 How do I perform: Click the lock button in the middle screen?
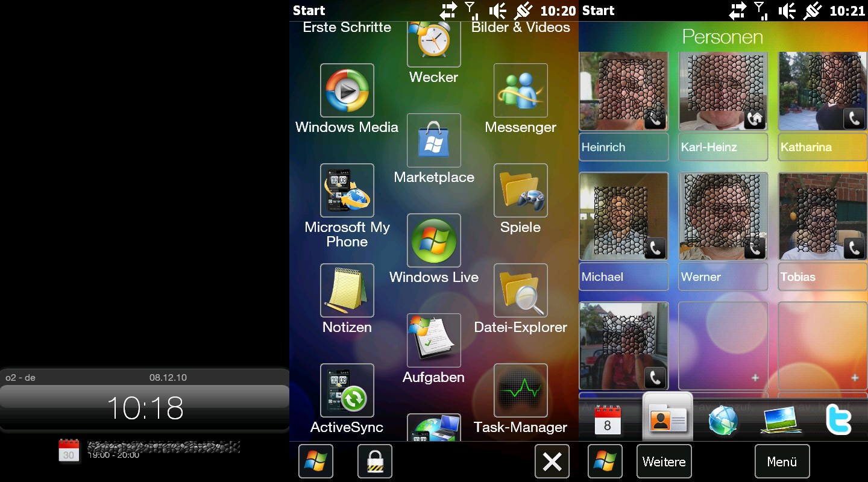[x=375, y=462]
